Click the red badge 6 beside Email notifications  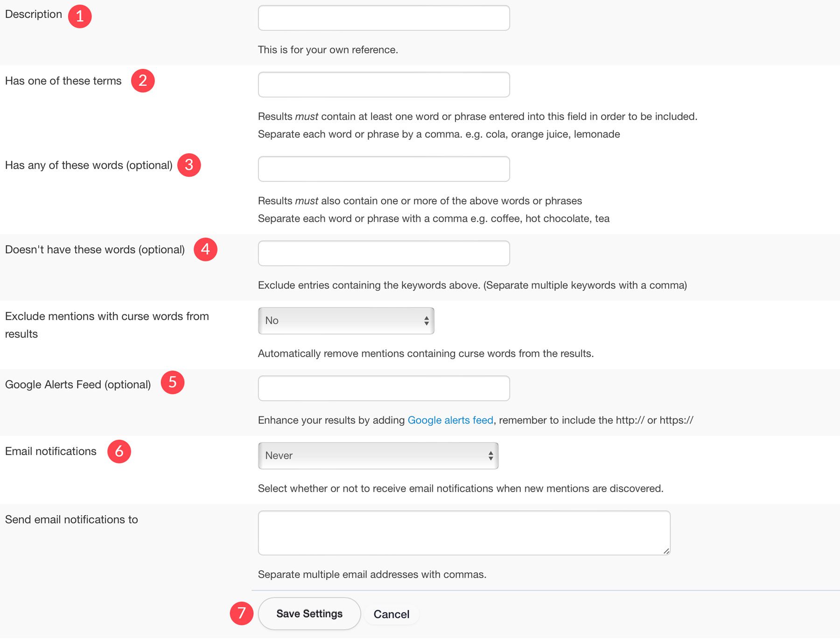point(120,451)
